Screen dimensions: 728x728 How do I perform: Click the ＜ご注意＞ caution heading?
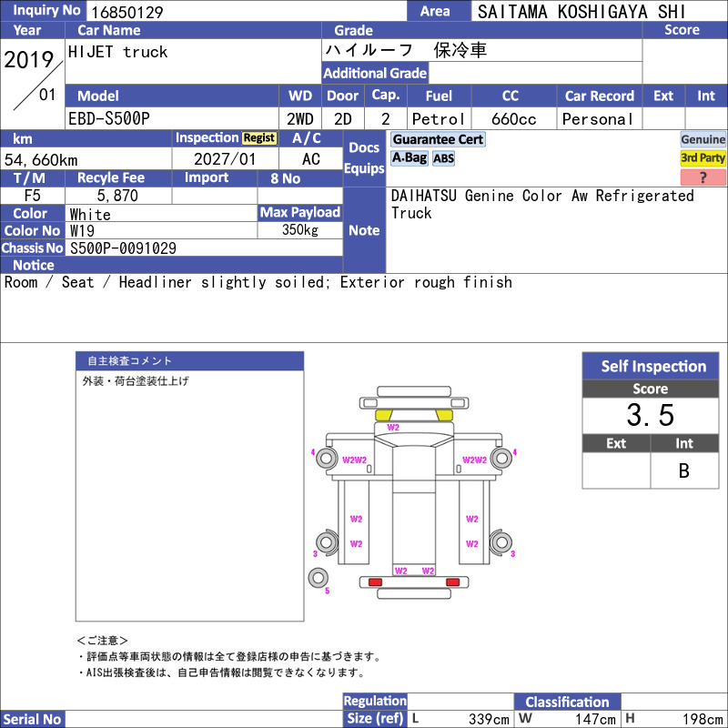102,641
